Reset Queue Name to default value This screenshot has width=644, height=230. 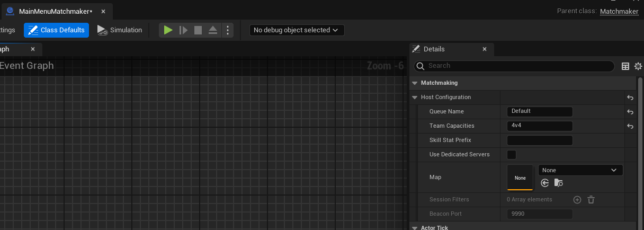click(x=630, y=112)
